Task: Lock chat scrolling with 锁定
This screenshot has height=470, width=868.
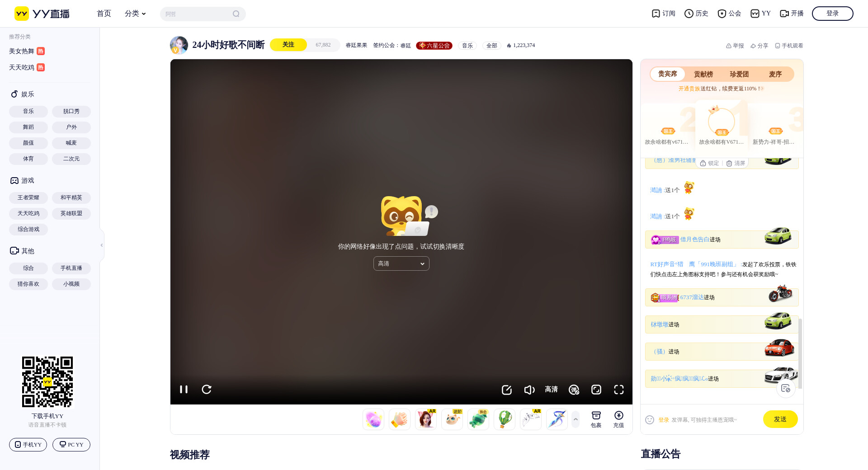Action: (709, 163)
